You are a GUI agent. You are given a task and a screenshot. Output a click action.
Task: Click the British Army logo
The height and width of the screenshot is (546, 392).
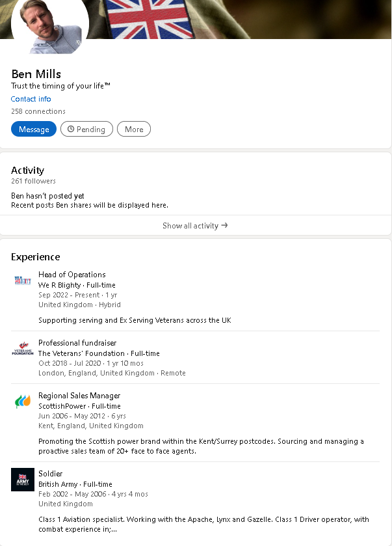pyautogui.click(x=23, y=480)
